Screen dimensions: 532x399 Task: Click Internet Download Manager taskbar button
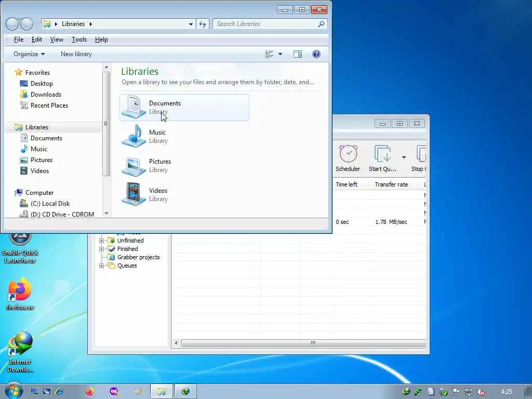(185, 392)
